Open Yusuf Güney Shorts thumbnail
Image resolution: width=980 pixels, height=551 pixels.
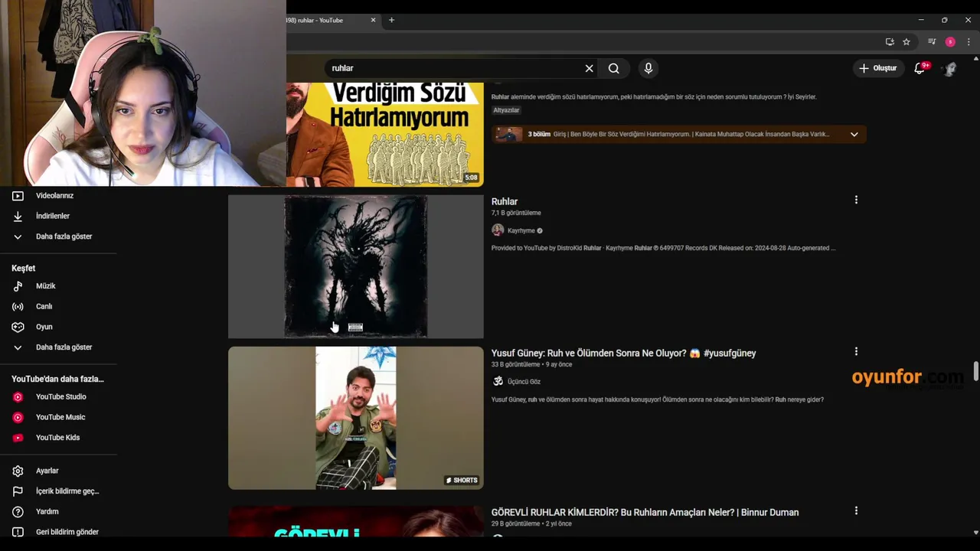point(356,418)
